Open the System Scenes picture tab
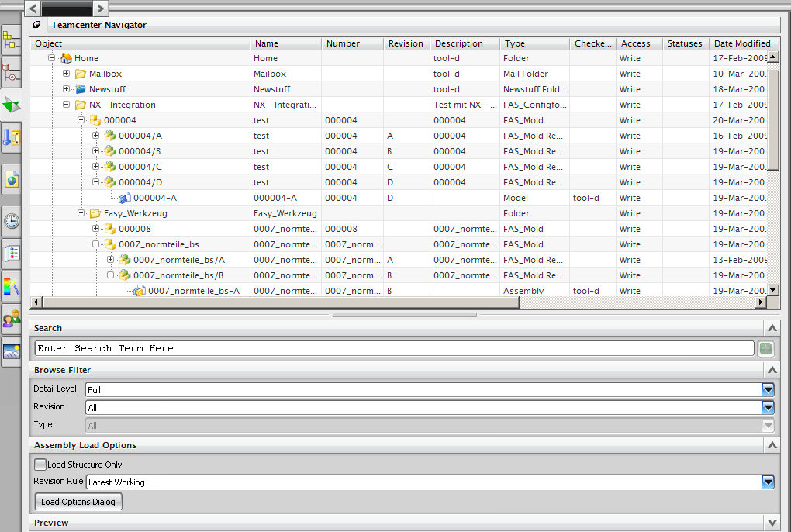791x532 pixels. coord(11,351)
